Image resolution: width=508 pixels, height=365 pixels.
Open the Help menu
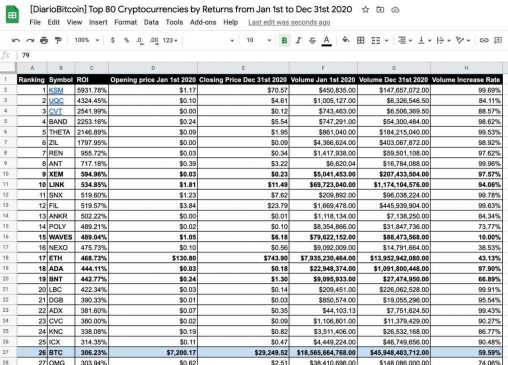tap(230, 22)
